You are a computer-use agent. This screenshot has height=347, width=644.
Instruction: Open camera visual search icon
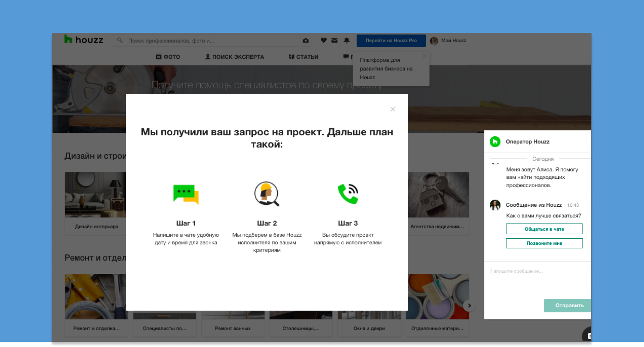click(x=306, y=40)
